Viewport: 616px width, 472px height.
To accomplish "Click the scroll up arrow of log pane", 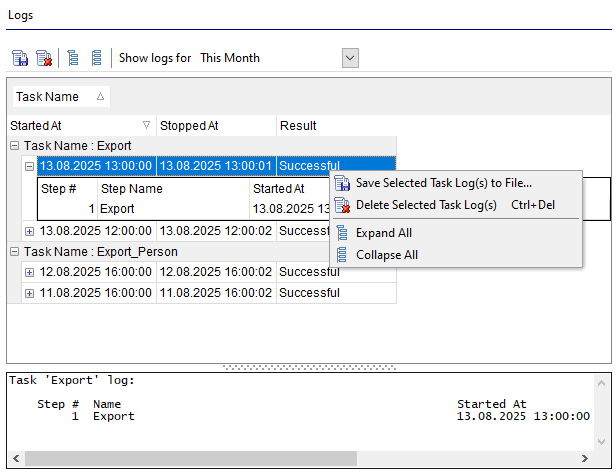I will point(601,383).
